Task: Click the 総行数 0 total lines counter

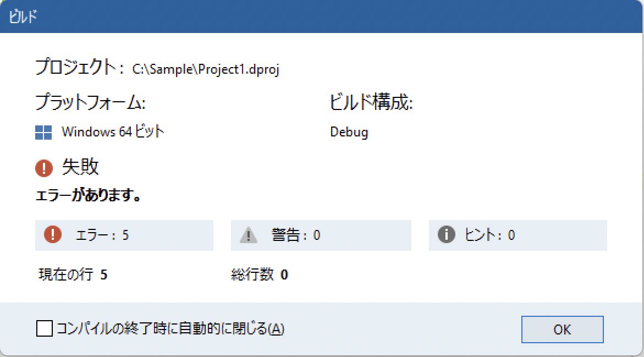Action: [x=259, y=274]
